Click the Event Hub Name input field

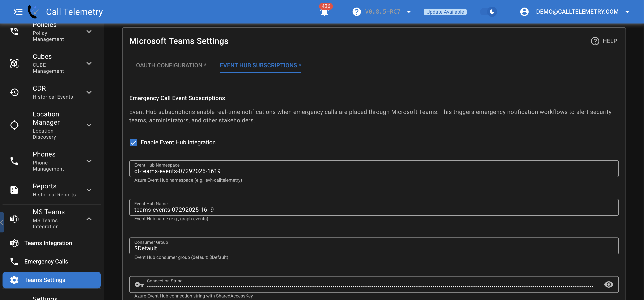click(x=374, y=207)
